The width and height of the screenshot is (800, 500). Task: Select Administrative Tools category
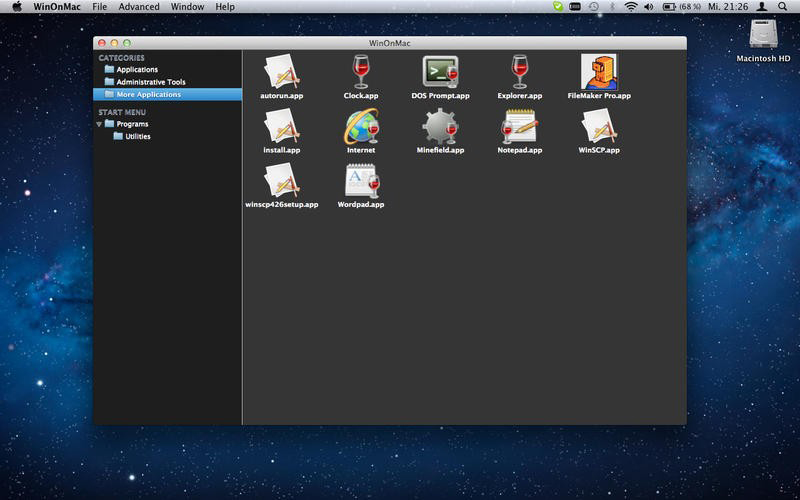pyautogui.click(x=150, y=82)
